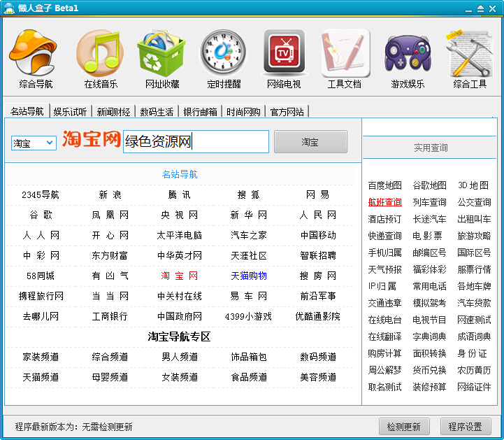504x440 pixels.
Task: Open the 网络电视 TV icon
Action: [284, 52]
